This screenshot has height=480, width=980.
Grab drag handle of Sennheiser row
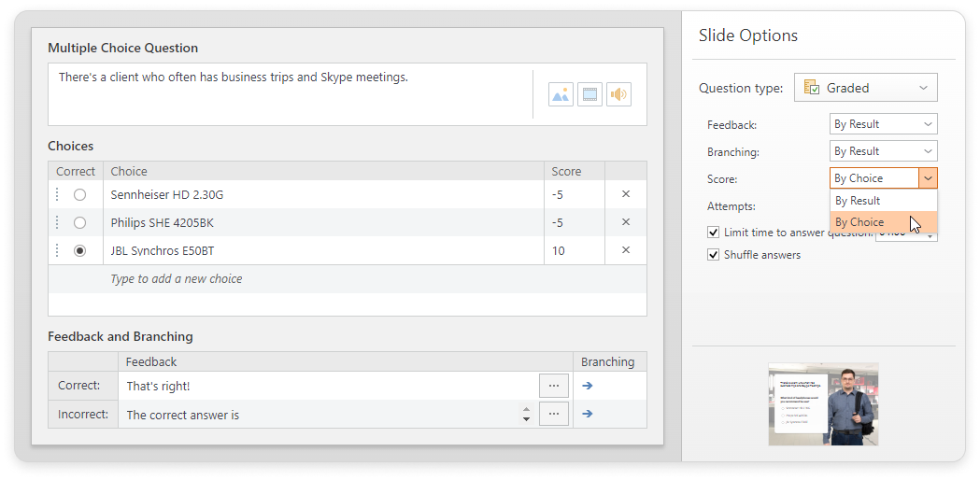click(x=58, y=194)
